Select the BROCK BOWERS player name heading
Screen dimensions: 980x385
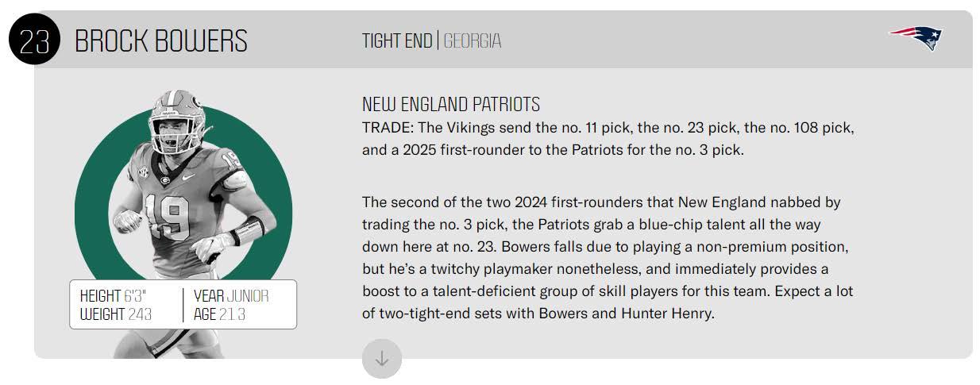(x=161, y=40)
